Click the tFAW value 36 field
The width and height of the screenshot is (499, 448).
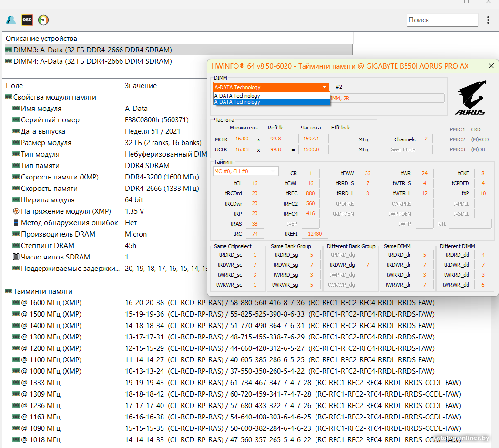[x=367, y=173]
